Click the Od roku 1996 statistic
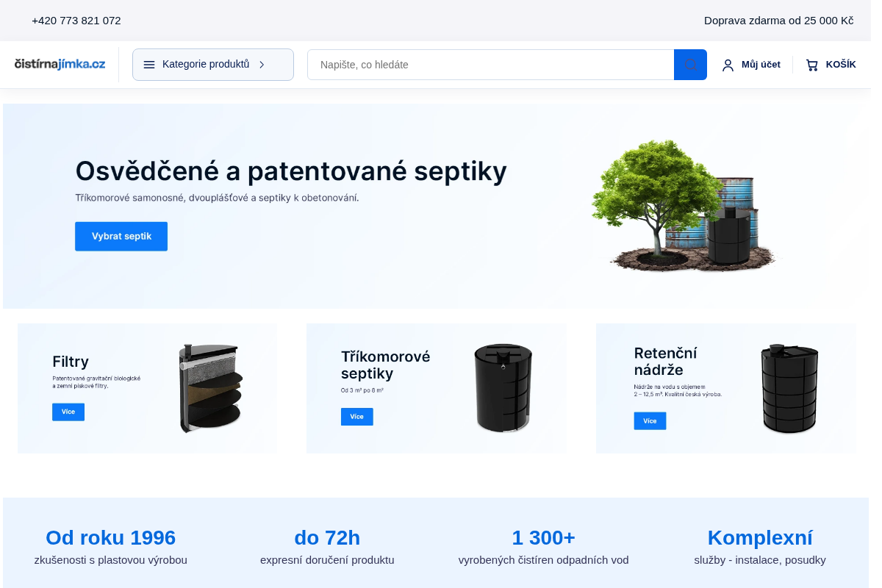Viewport: 882px width, 588px height. pyautogui.click(x=110, y=538)
